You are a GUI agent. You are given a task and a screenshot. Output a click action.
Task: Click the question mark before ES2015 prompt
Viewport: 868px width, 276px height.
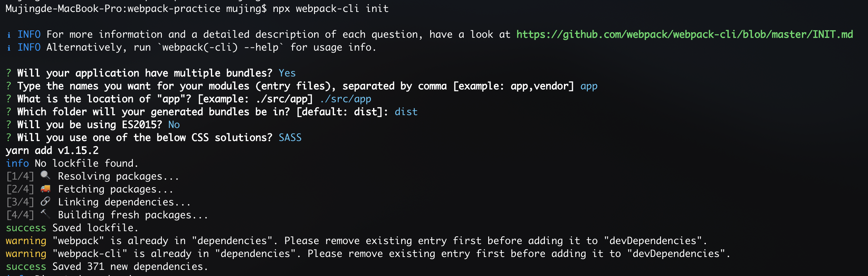click(9, 125)
